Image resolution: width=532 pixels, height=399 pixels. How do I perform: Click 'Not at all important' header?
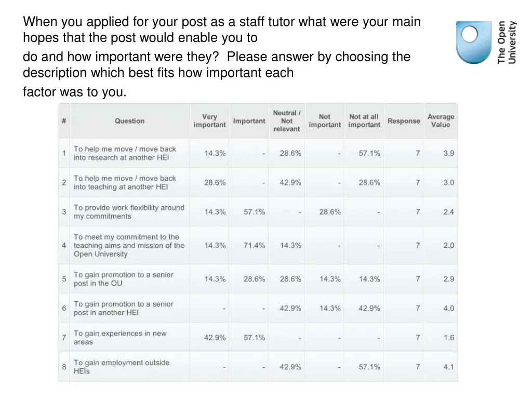(x=364, y=121)
